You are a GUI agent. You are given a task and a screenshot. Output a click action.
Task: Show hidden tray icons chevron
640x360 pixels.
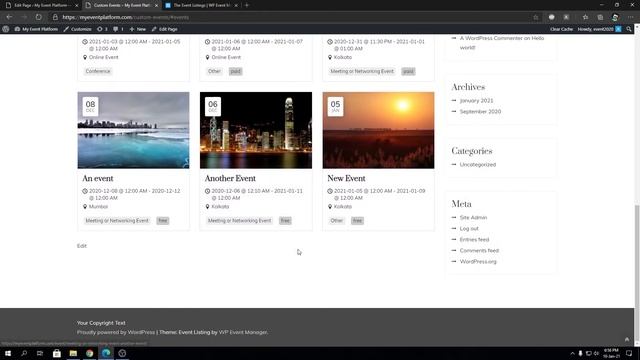point(572,353)
